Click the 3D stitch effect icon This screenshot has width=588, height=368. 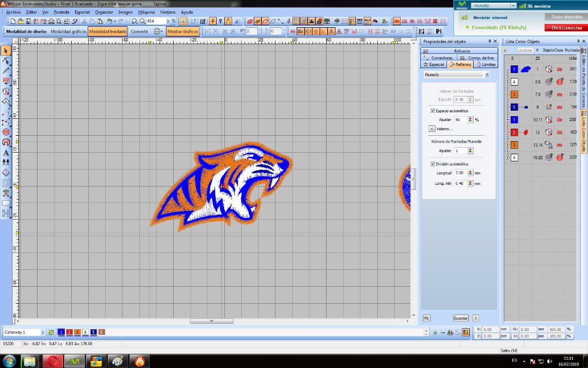click(x=393, y=32)
